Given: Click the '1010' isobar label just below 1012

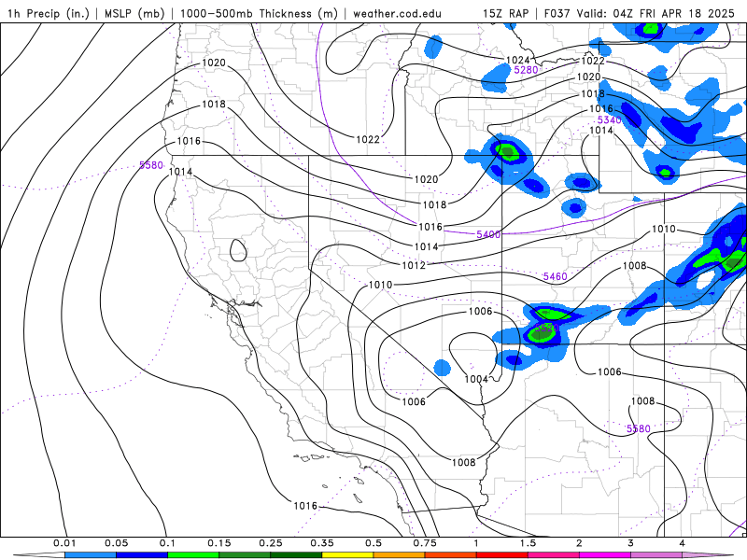Looking at the screenshot, I should [381, 285].
